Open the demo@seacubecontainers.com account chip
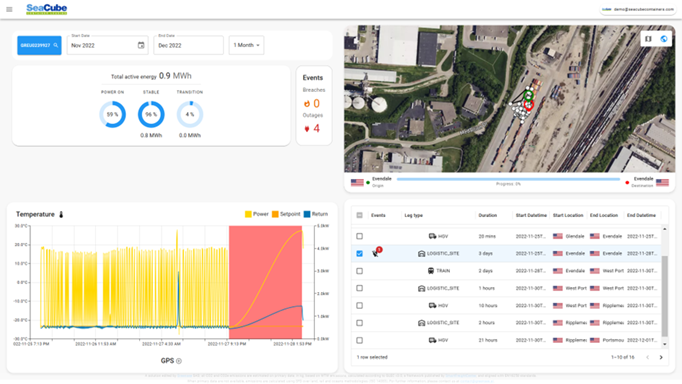682x384 pixels. [x=638, y=9]
